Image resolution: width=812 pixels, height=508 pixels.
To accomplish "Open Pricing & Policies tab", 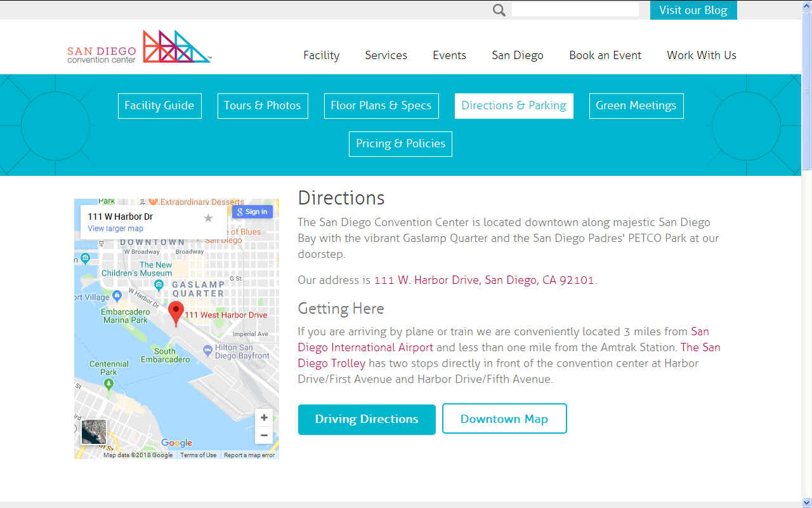I will pos(400,144).
